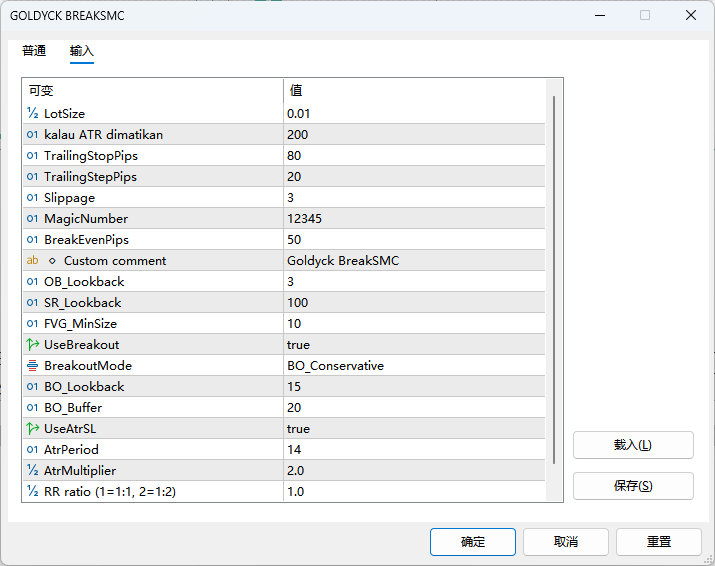Select the 输入 tab

[82, 51]
